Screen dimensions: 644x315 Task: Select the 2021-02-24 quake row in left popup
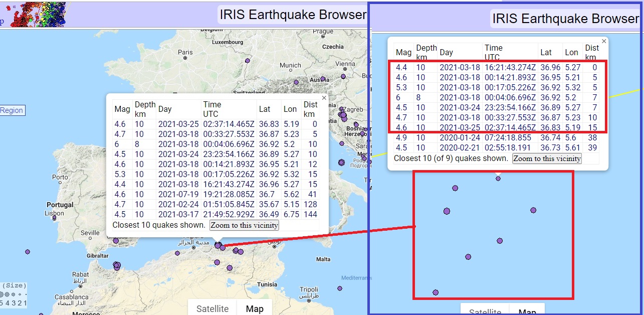[216, 205]
